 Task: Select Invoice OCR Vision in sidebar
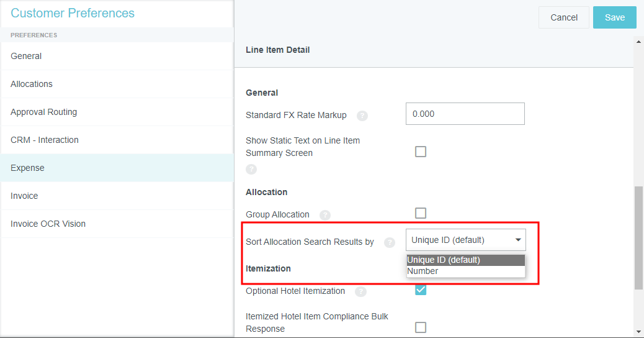48,224
